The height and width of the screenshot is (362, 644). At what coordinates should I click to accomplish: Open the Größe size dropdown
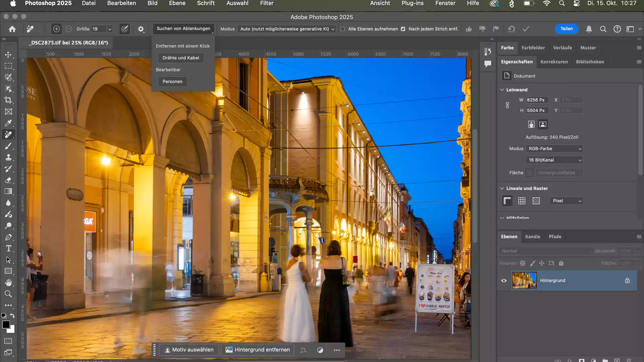coord(110,29)
